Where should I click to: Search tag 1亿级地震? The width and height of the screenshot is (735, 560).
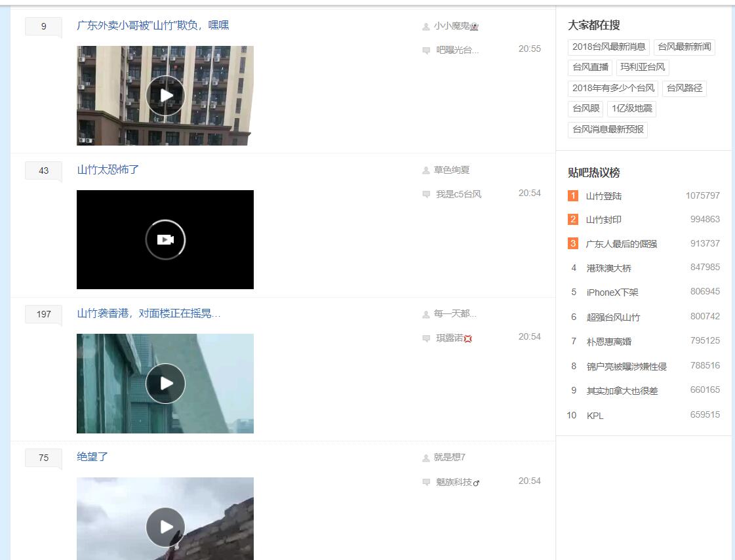(632, 109)
